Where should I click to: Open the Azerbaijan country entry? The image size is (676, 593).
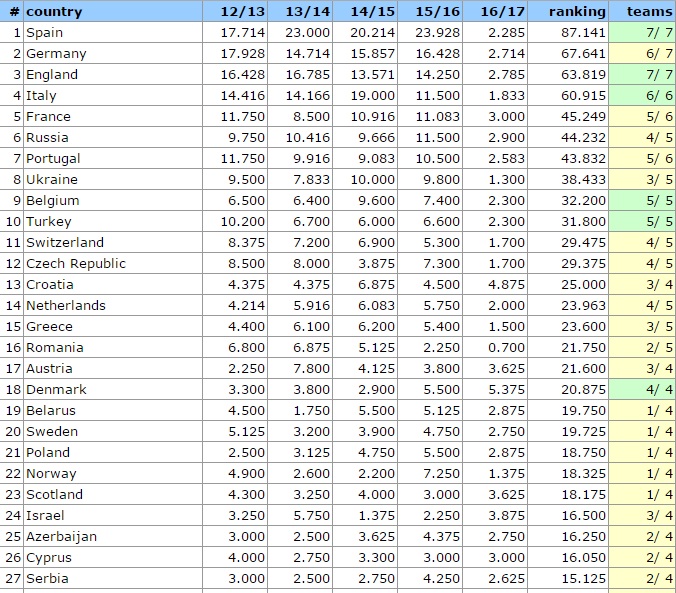click(62, 536)
